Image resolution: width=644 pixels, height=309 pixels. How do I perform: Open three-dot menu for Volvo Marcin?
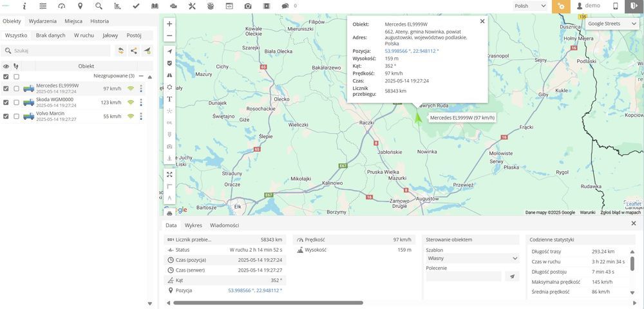coord(141,116)
